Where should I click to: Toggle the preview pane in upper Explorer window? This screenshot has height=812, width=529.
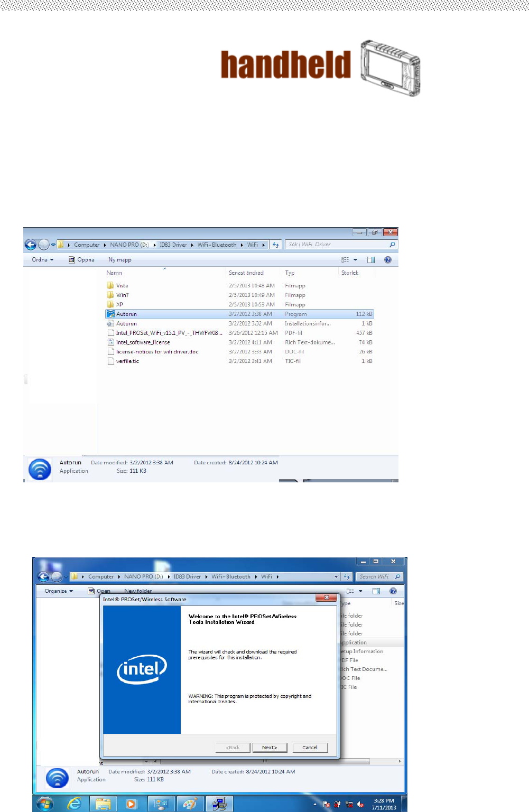[x=371, y=259]
